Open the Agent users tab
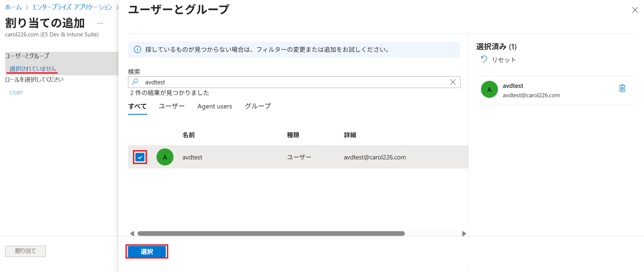The image size is (644, 272). pos(215,106)
